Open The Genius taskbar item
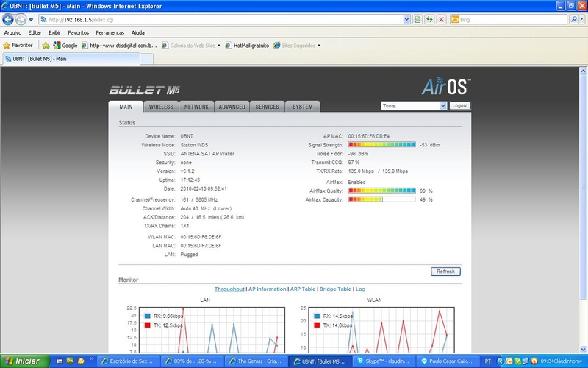The height and width of the screenshot is (368, 588). coord(257,361)
